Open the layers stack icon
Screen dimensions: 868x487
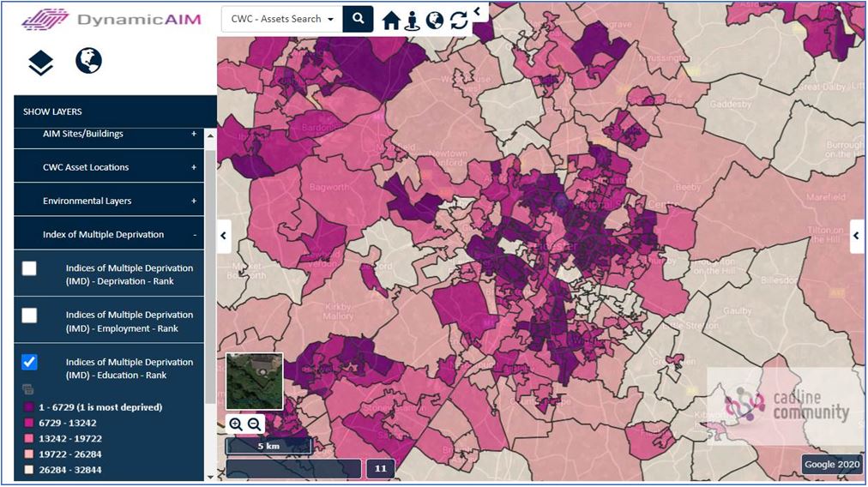40,63
